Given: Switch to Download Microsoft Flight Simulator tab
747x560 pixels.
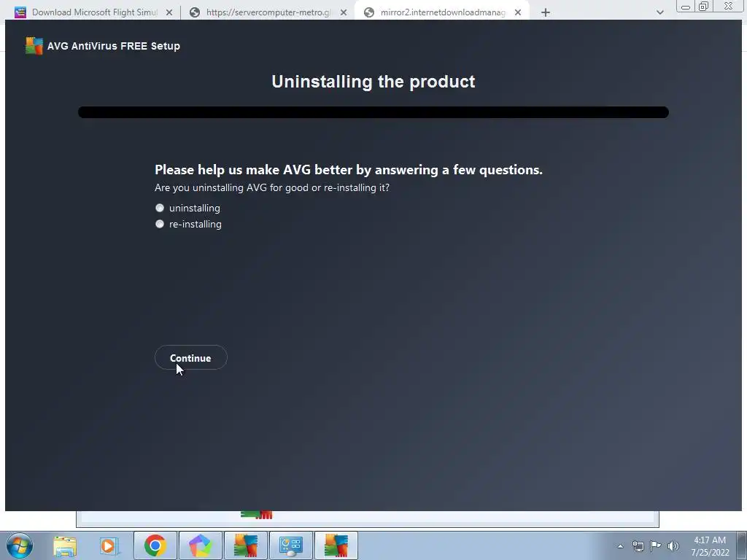Looking at the screenshot, I should (x=94, y=12).
